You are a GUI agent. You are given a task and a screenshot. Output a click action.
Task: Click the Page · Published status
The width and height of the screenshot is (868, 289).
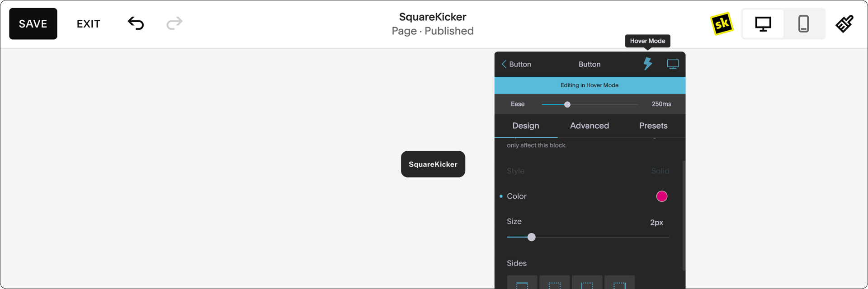[433, 31]
